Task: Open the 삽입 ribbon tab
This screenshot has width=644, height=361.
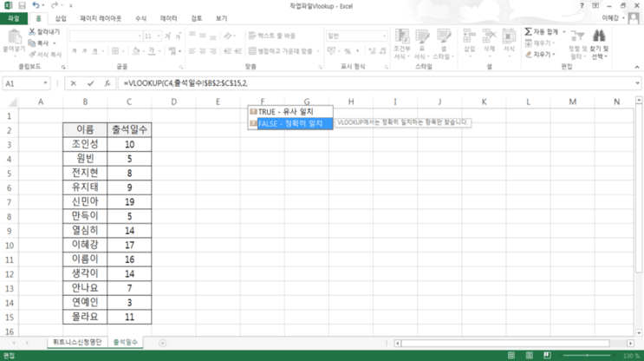Action: pyautogui.click(x=61, y=18)
